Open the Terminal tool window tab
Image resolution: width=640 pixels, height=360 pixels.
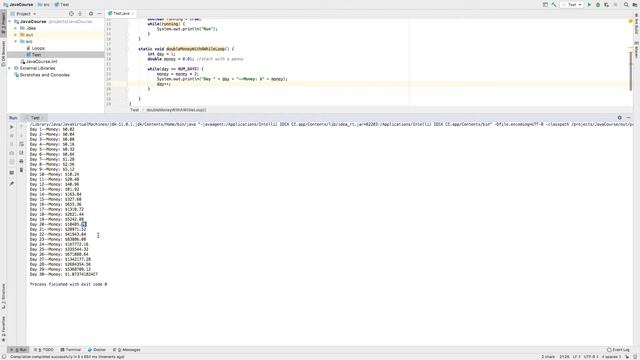pyautogui.click(x=71, y=350)
